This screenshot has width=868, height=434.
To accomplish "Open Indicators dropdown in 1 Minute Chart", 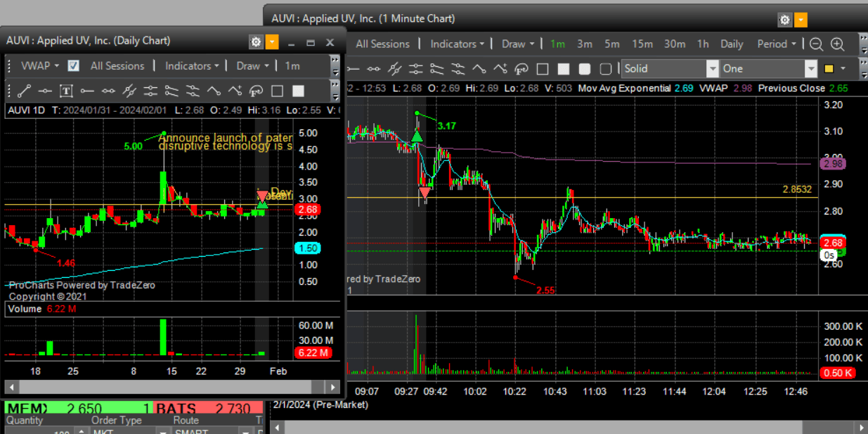I will click(458, 44).
